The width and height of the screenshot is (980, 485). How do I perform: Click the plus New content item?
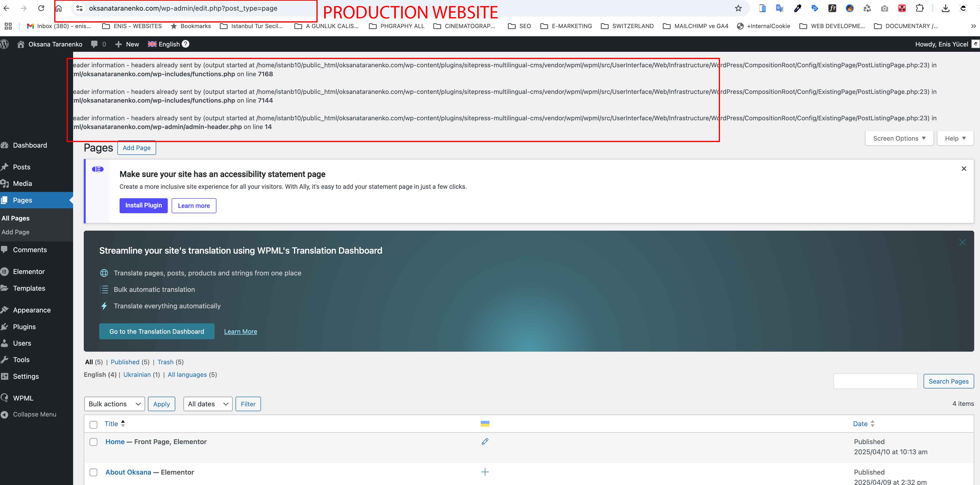click(x=127, y=44)
